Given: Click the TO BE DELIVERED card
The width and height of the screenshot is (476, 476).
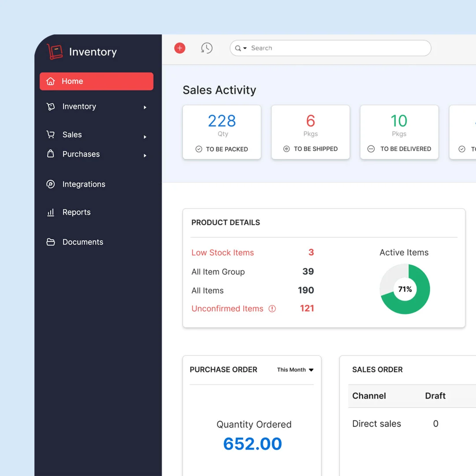Looking at the screenshot, I should [399, 132].
